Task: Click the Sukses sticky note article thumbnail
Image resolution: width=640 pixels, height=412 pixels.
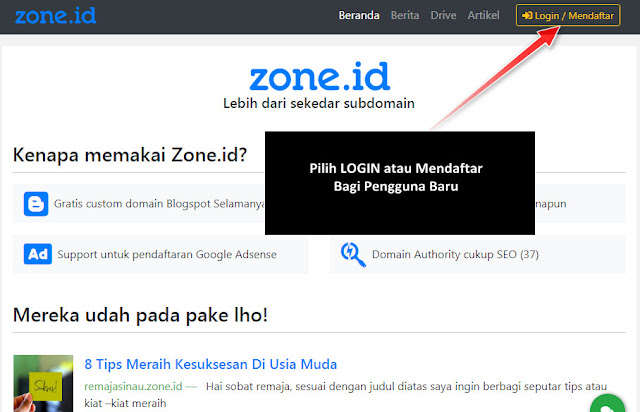Action: [x=43, y=383]
